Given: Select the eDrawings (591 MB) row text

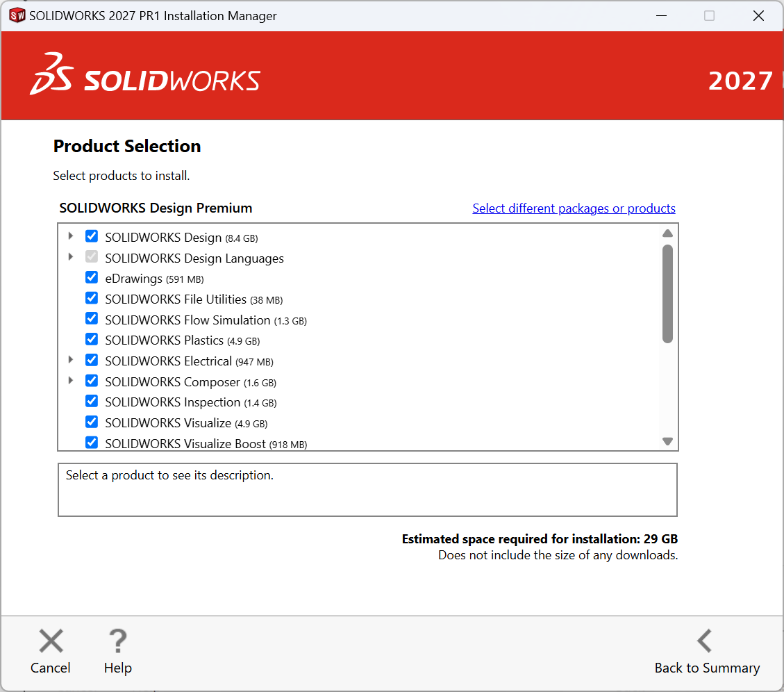Looking at the screenshot, I should point(154,279).
